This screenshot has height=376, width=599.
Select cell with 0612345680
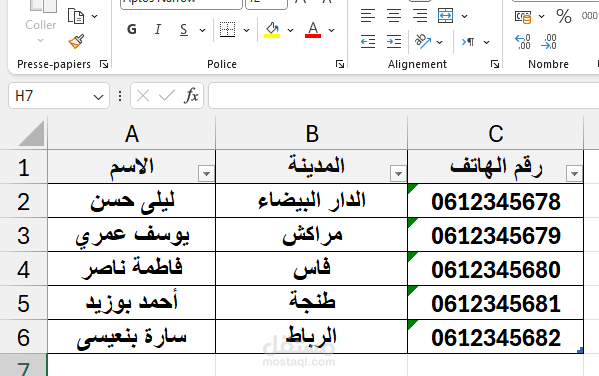click(x=495, y=269)
